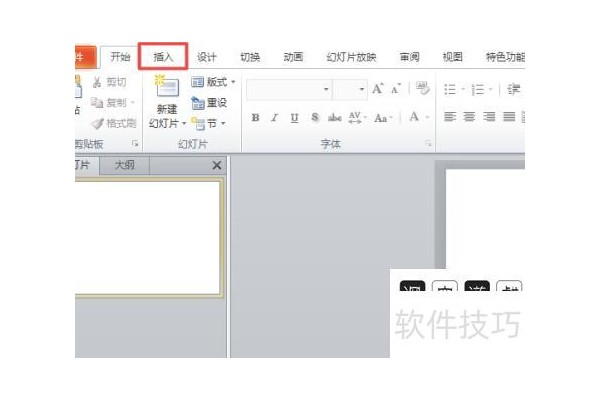Open the 动画 ribbon tab
Screen dimensions: 600x400
pos(293,57)
